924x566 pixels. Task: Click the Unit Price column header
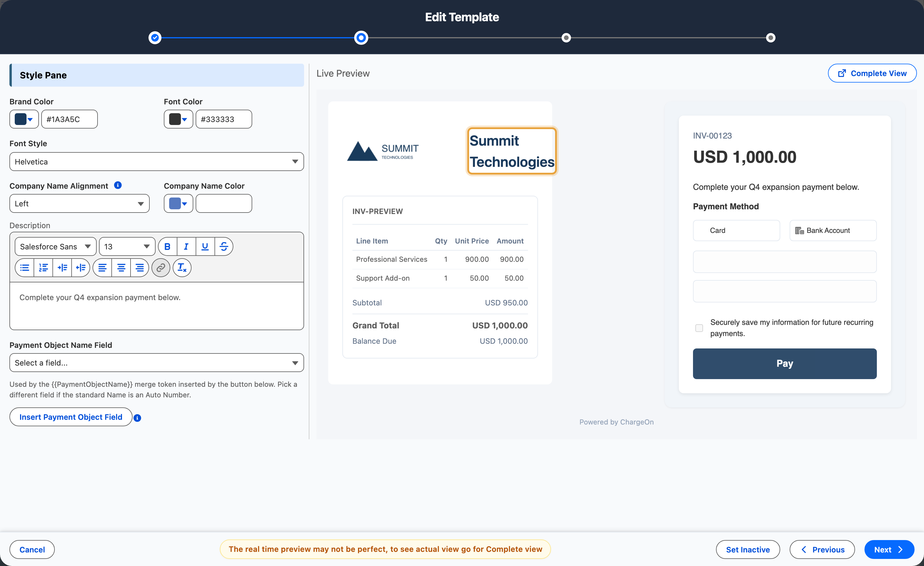click(472, 241)
